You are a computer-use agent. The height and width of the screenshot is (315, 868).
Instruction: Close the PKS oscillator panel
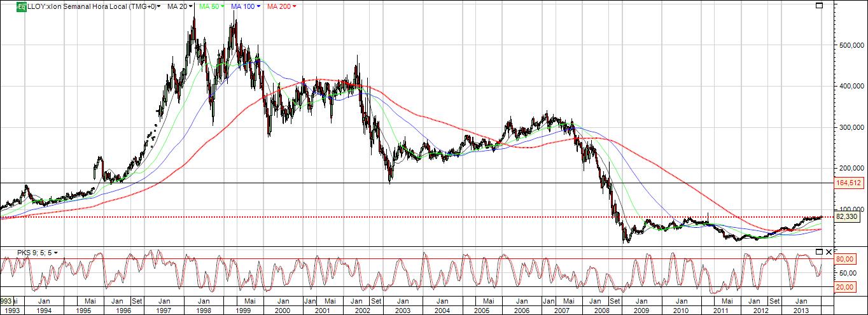(829, 251)
